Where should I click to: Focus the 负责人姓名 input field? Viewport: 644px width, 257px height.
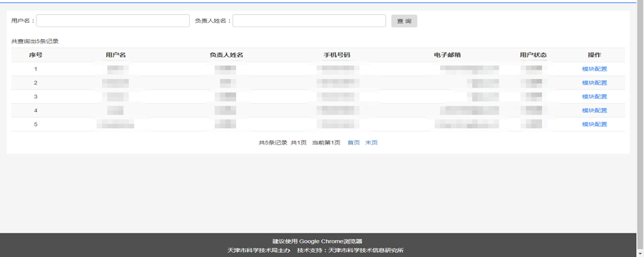[x=310, y=21]
